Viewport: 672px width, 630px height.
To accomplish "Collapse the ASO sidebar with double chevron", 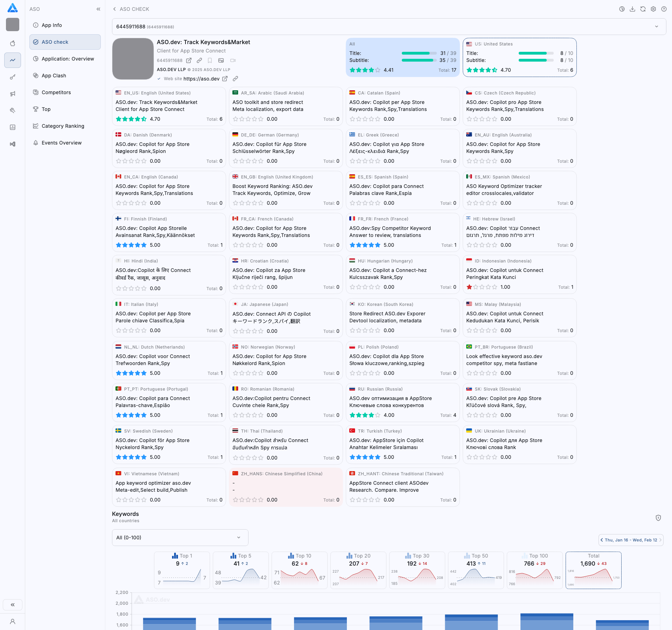I will coord(98,9).
